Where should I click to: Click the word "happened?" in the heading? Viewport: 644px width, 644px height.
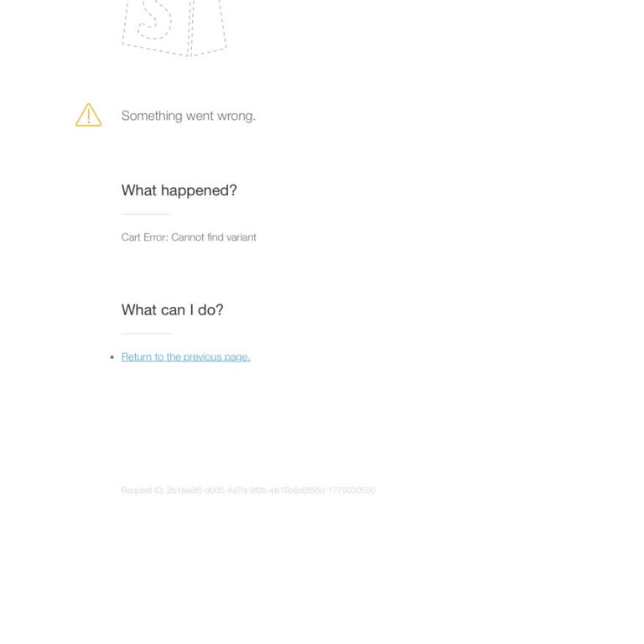199,190
